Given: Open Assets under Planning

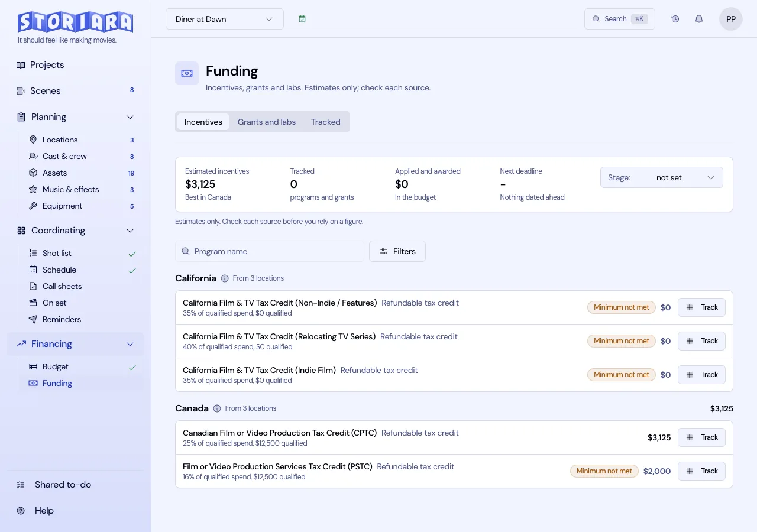Looking at the screenshot, I should 81,173.
